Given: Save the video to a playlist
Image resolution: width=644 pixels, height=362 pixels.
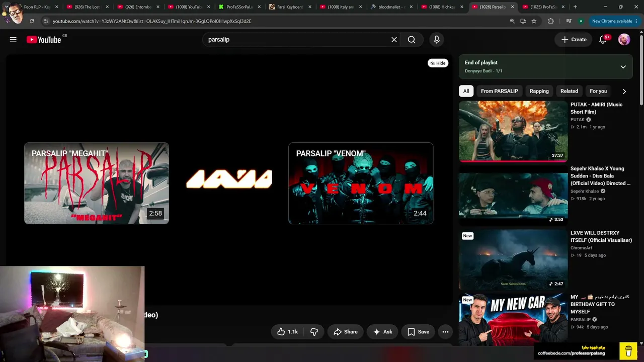Looking at the screenshot, I should pyautogui.click(x=418, y=332).
